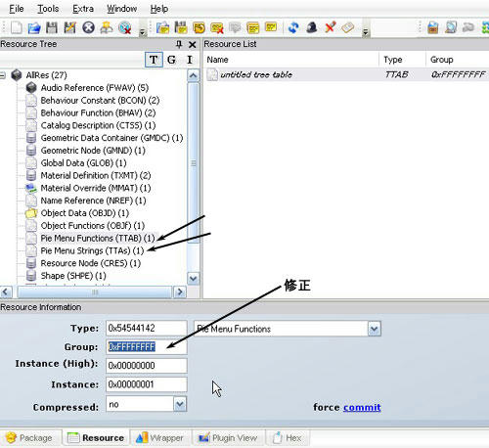The image size is (489, 448).
Task: Select Pie Menu Strings (TTAs) tree item
Action: pyautogui.click(x=92, y=250)
